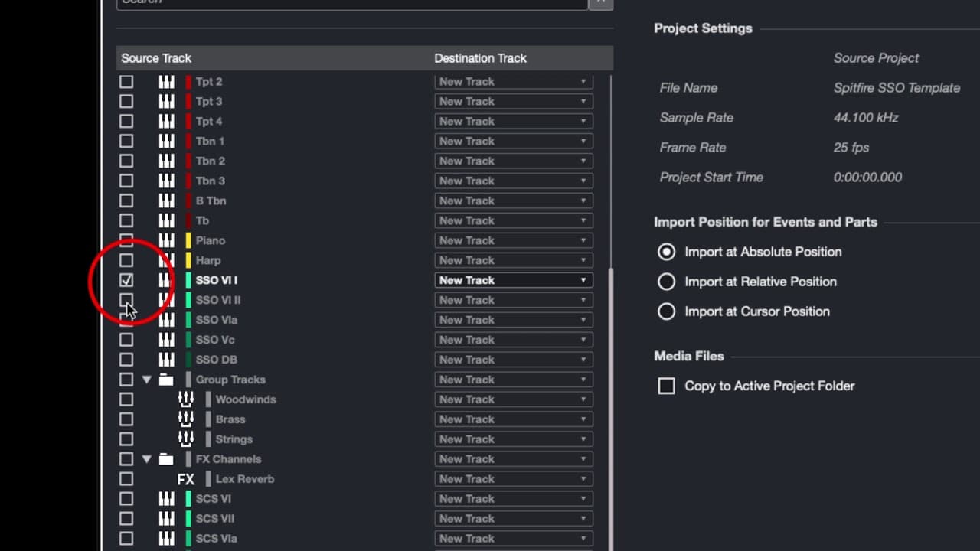
Task: Select Import at Absolute Position
Action: 667,252
